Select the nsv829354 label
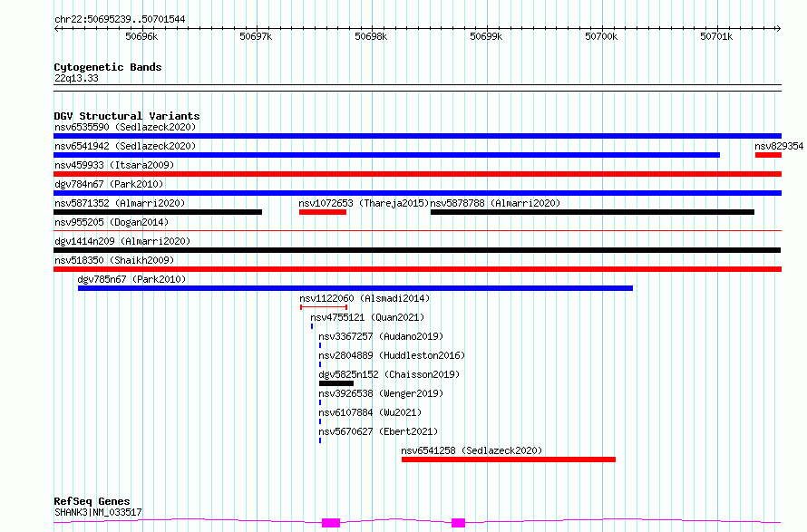Viewport: 807px width, 532px height. (x=779, y=146)
